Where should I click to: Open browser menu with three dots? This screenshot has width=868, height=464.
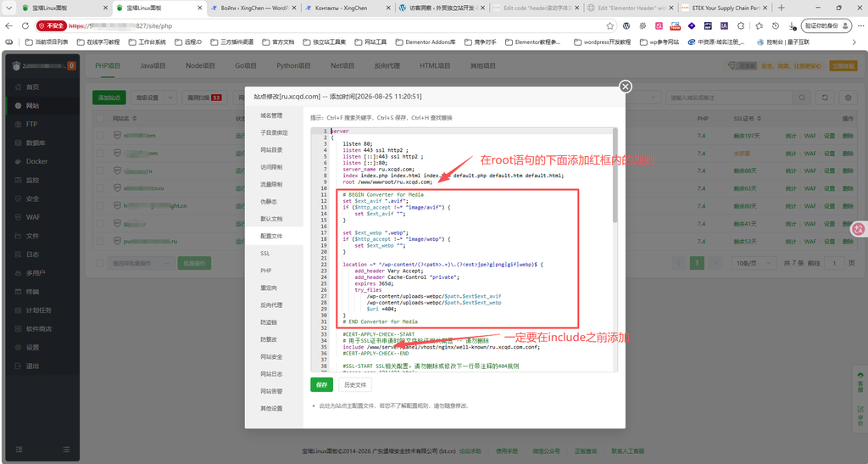(x=861, y=25)
